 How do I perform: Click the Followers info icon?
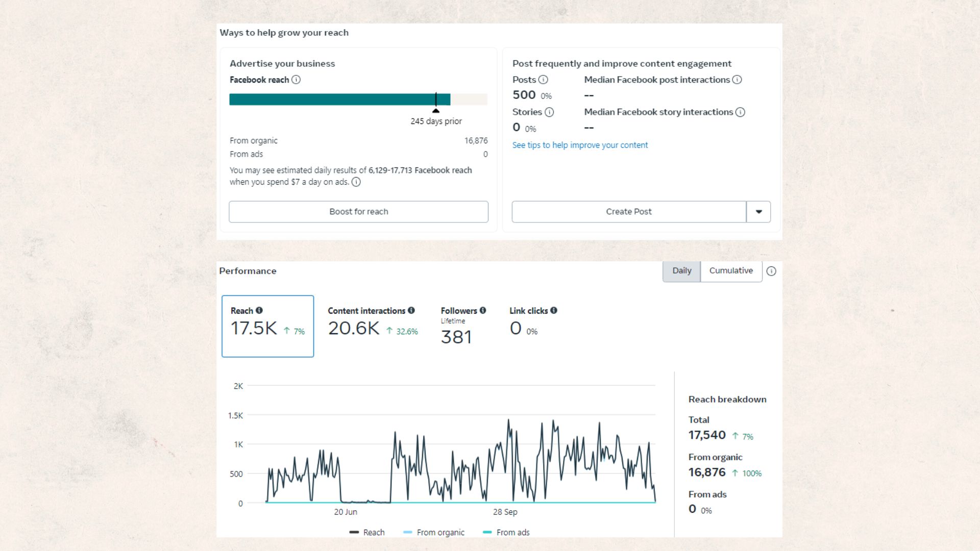click(483, 310)
